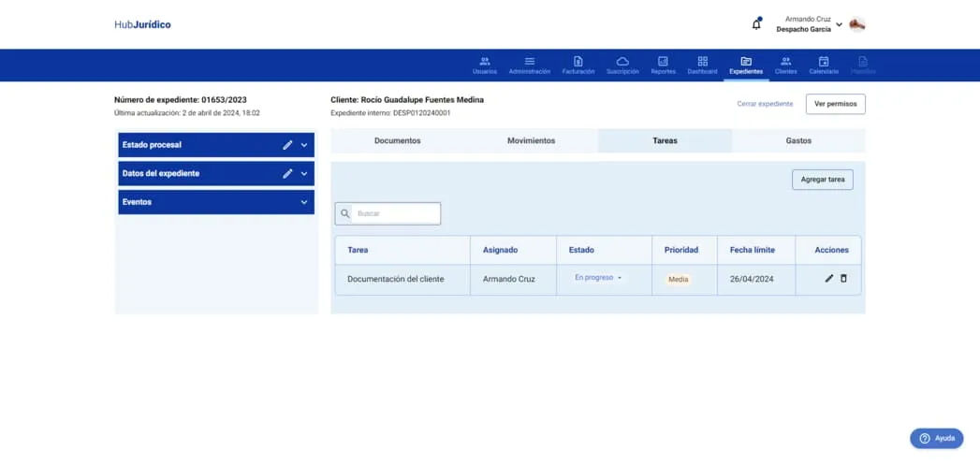This screenshot has width=980, height=465.
Task: Switch to the Movimientos tab
Action: click(x=532, y=140)
